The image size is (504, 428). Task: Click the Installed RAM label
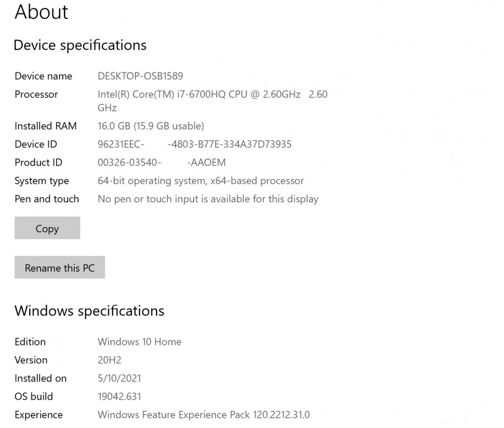pyautogui.click(x=46, y=126)
